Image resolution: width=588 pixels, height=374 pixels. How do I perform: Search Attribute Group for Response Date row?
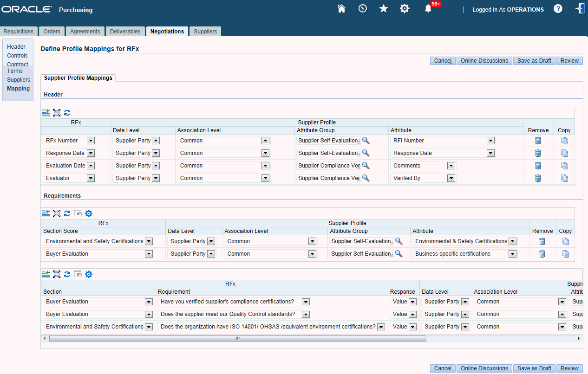[x=366, y=153]
